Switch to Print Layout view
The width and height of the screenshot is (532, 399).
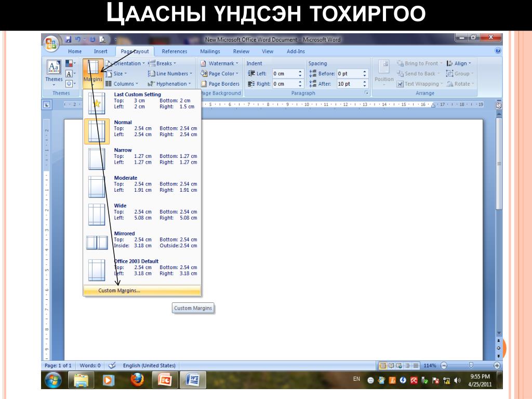pos(383,365)
